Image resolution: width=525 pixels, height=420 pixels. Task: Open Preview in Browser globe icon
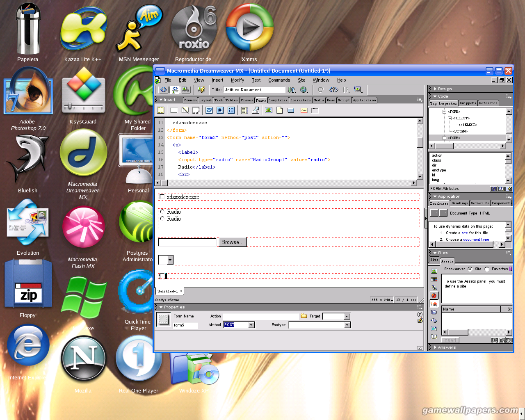[x=304, y=89]
